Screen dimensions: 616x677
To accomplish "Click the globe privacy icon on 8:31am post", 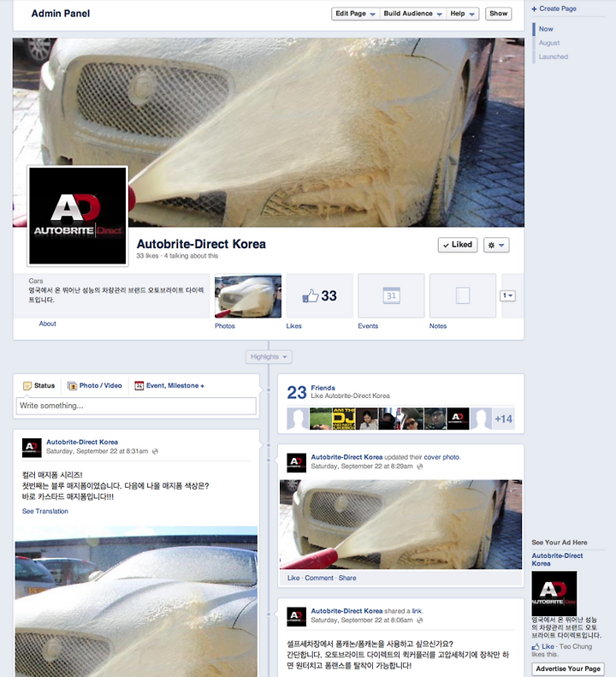I will 156,451.
